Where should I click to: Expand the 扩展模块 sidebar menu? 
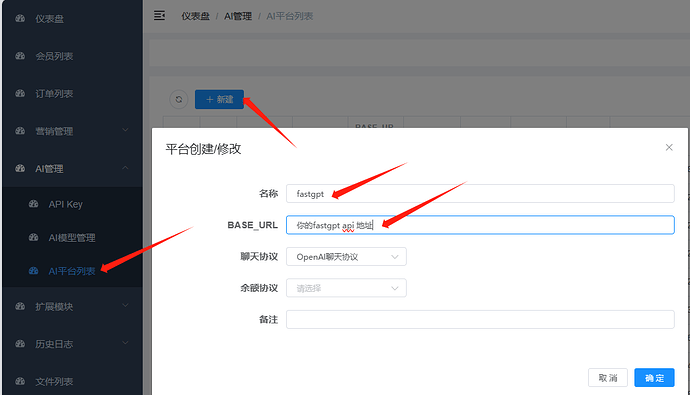[73, 306]
